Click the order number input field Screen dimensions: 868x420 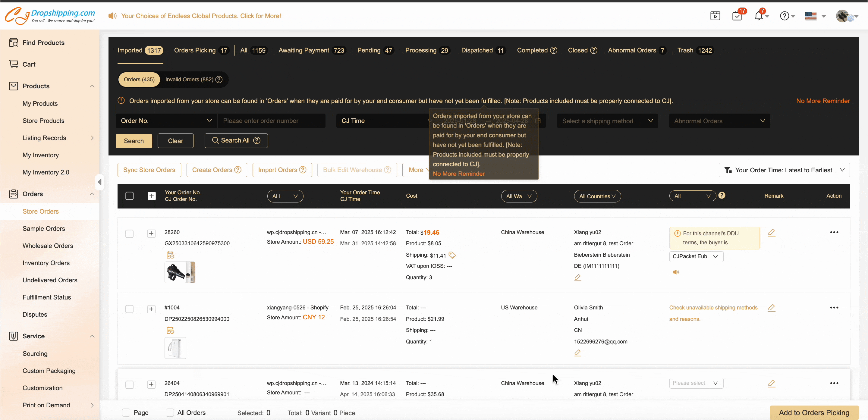(x=272, y=121)
